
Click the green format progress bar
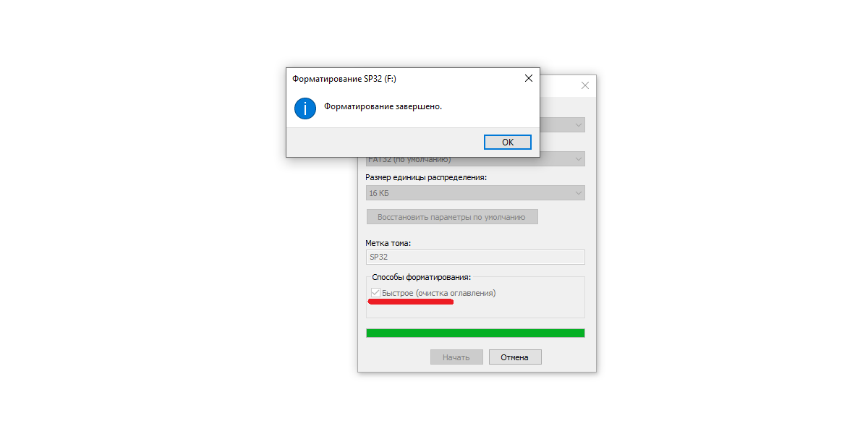(476, 333)
